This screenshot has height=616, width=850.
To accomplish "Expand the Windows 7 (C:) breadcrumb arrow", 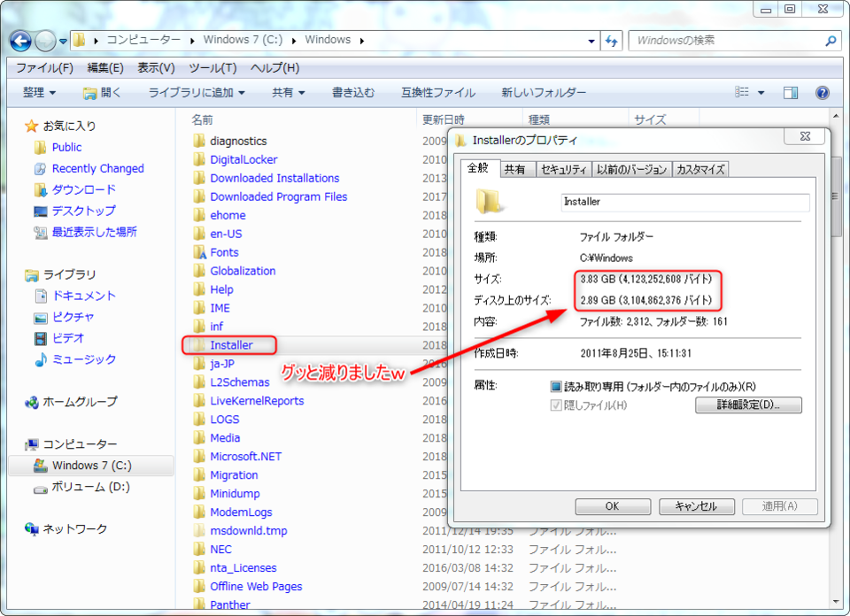I will pyautogui.click(x=294, y=41).
